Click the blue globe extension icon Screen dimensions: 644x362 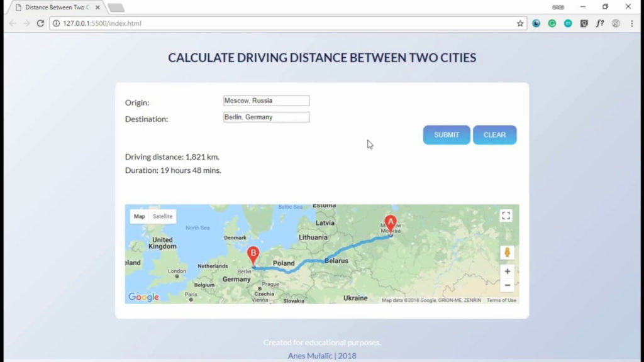point(536,23)
